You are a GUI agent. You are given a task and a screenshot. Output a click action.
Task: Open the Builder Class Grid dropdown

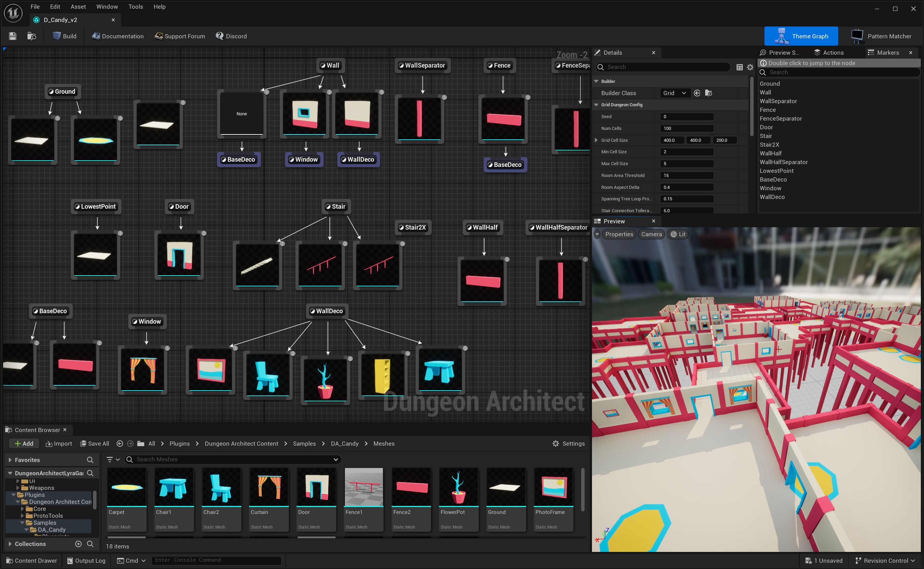(x=675, y=93)
